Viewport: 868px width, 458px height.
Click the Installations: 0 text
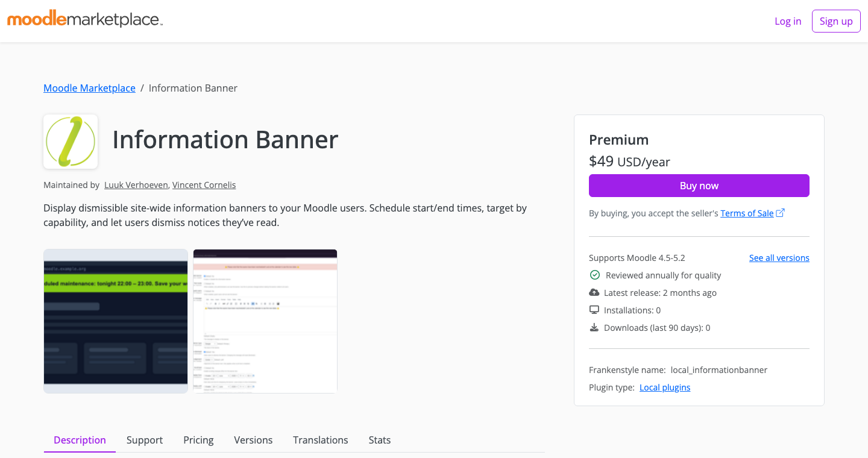(632, 310)
